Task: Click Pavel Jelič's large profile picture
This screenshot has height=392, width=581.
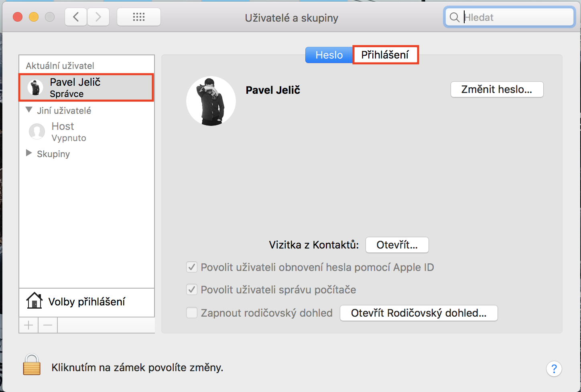Action: coord(211,101)
